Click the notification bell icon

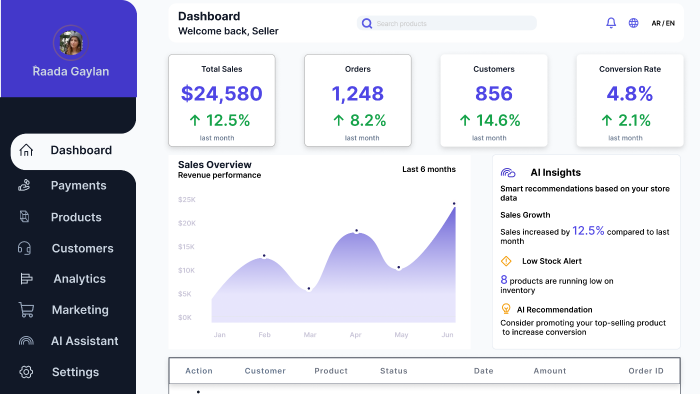coord(611,23)
